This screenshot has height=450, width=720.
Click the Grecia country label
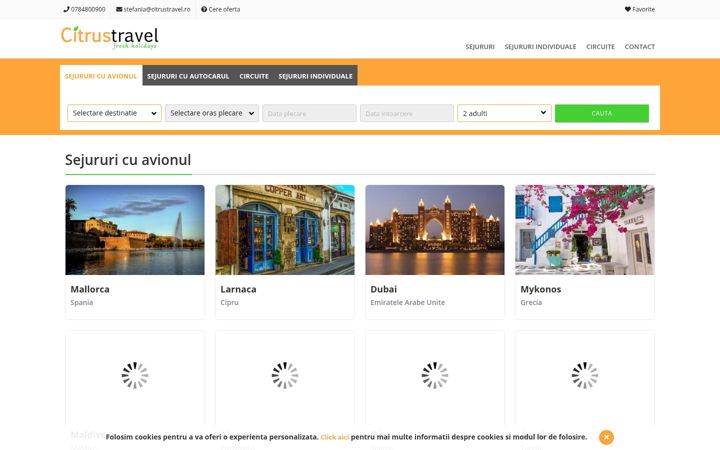[x=531, y=303]
